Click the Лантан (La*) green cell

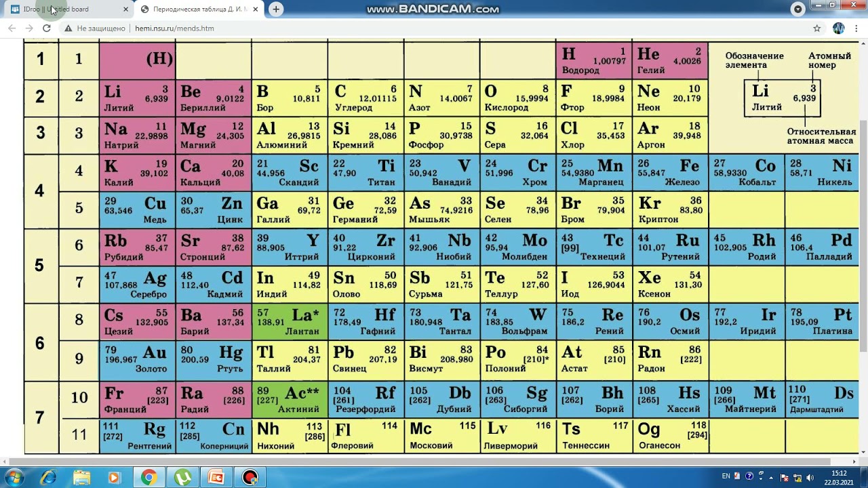290,322
